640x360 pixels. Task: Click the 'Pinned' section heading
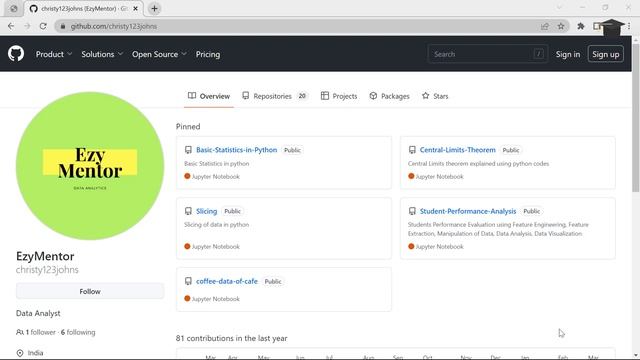point(188,127)
